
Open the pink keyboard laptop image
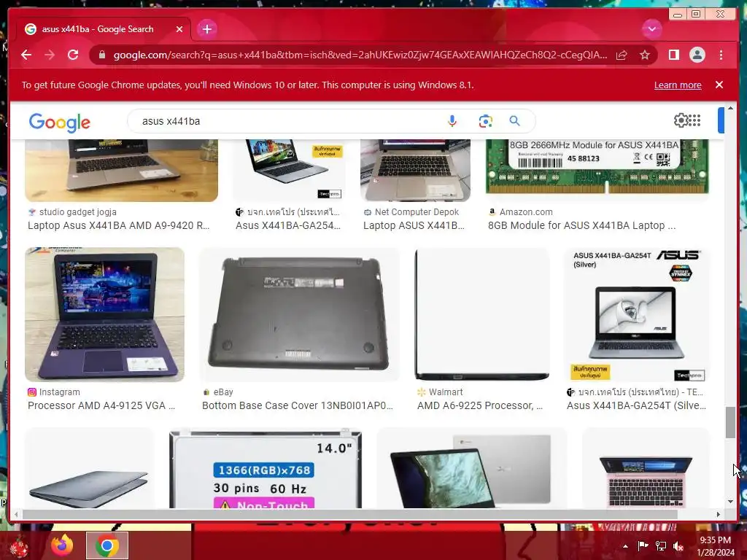(x=646, y=469)
